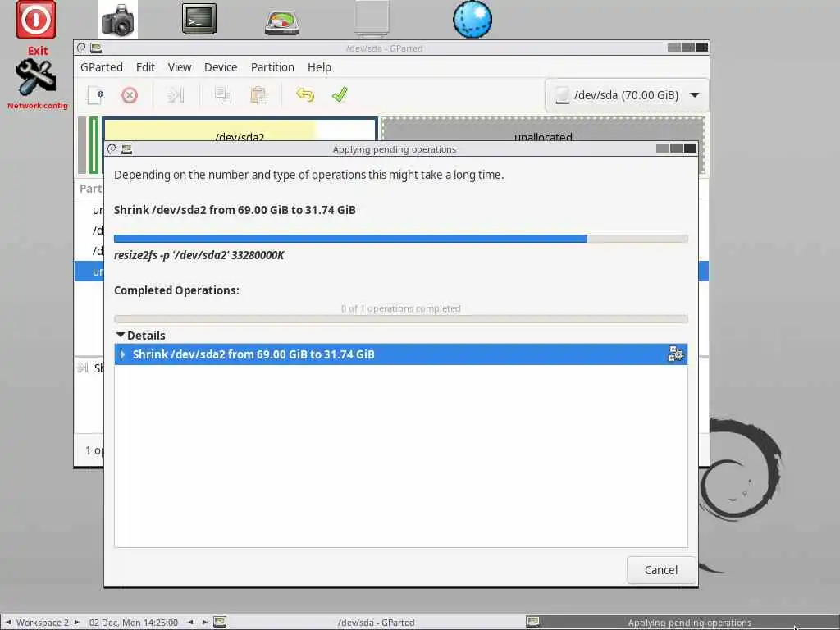Launch the blue globe web browser icon
This screenshot has height=630, width=840.
(472, 20)
